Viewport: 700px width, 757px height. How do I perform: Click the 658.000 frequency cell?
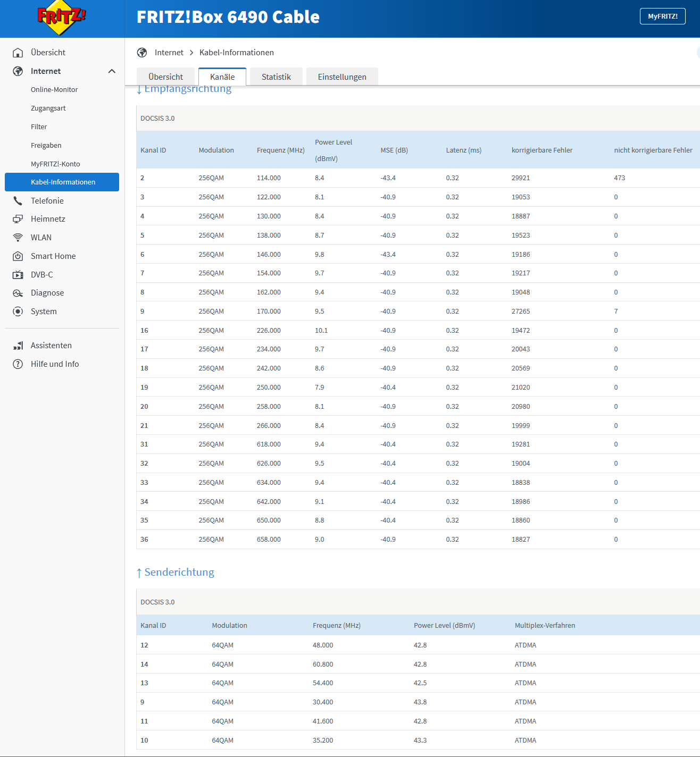tap(269, 540)
